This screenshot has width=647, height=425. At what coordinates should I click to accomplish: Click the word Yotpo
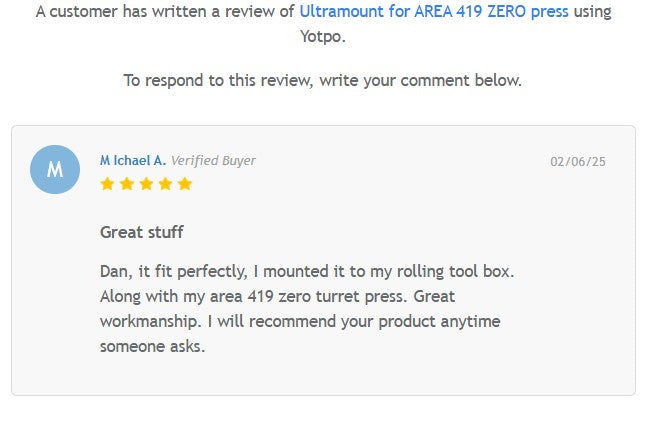tap(323, 36)
